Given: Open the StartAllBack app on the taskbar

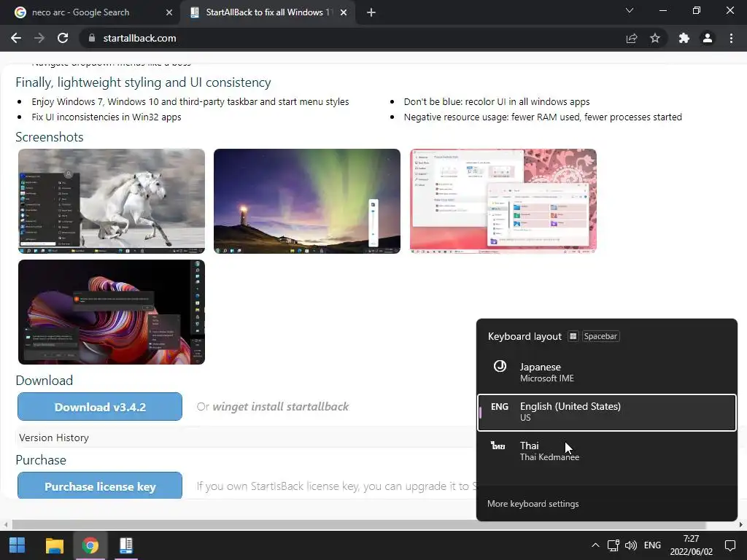Looking at the screenshot, I should (126, 545).
